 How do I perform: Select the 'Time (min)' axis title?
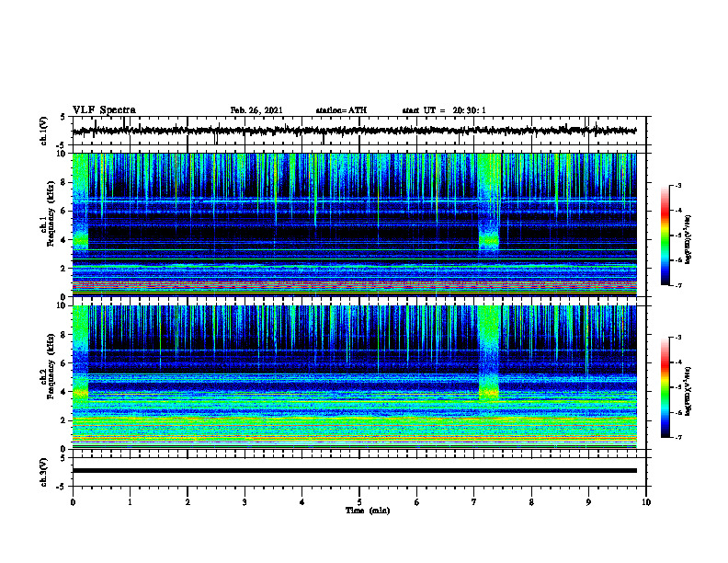point(368,511)
